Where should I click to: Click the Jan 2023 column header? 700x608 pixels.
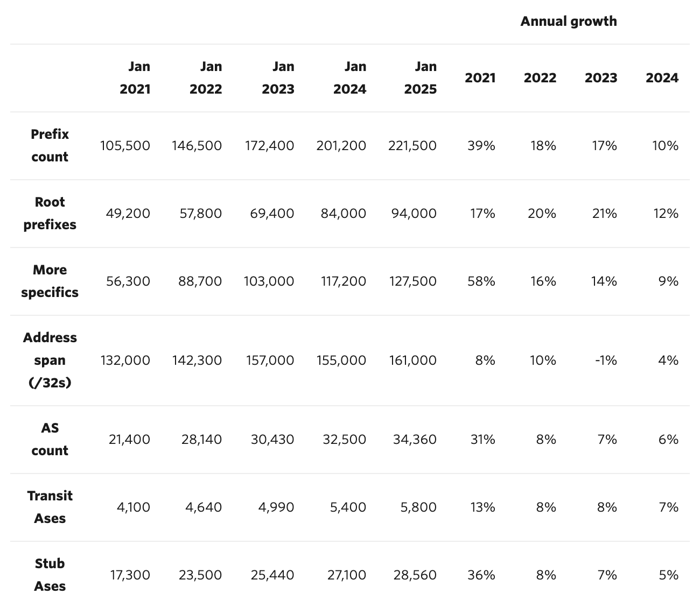[x=278, y=77]
